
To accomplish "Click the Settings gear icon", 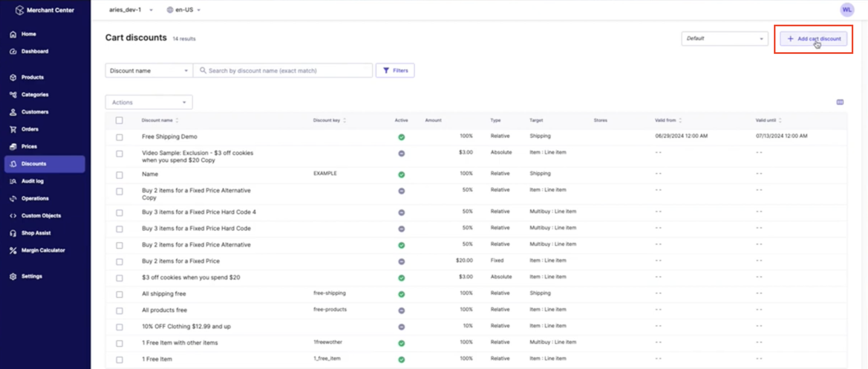I will pos(13,277).
